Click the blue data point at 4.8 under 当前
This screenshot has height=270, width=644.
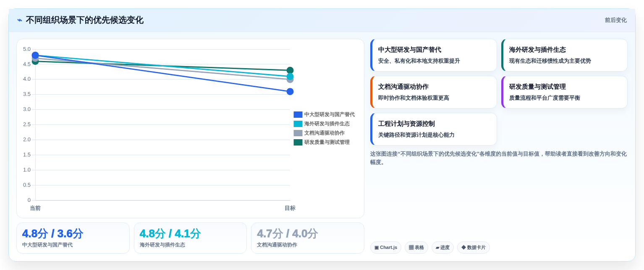(35, 55)
